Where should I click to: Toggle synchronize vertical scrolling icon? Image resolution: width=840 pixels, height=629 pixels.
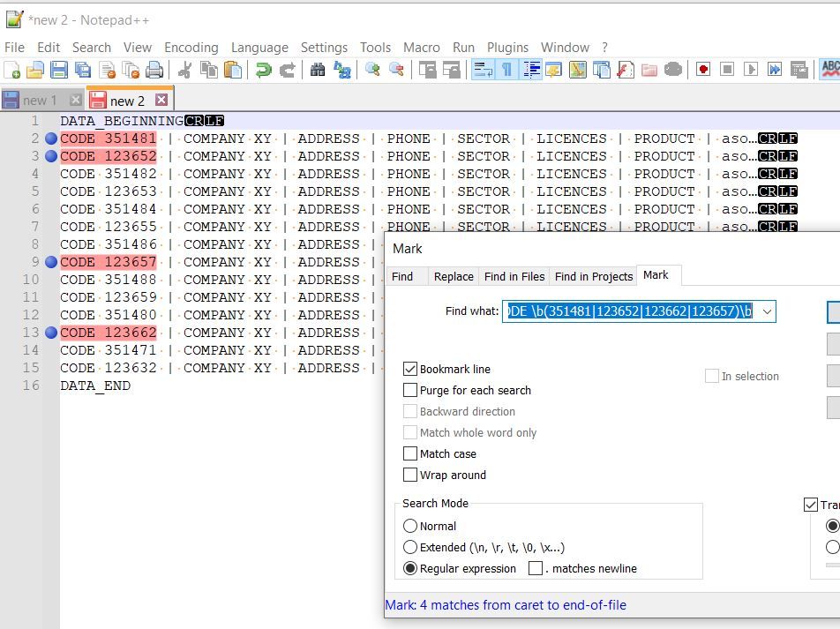[x=427, y=70]
